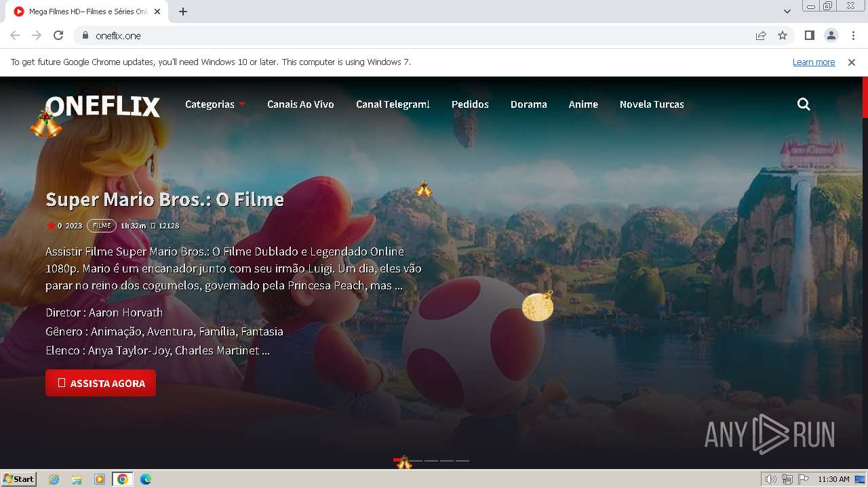Viewport: 868px width, 488px height.
Task: Jump to the last slide indicator
Action: point(462,460)
